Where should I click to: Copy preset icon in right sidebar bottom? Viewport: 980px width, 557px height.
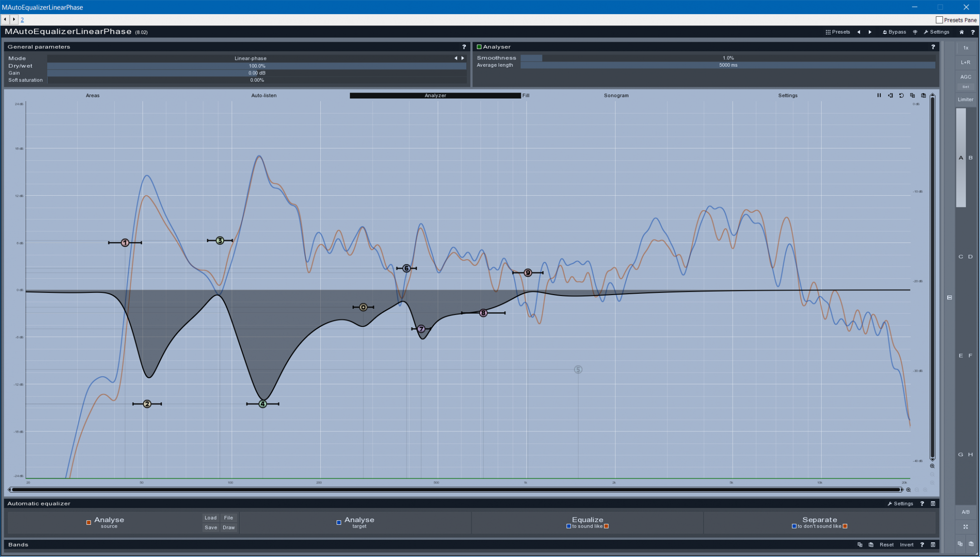pyautogui.click(x=960, y=543)
